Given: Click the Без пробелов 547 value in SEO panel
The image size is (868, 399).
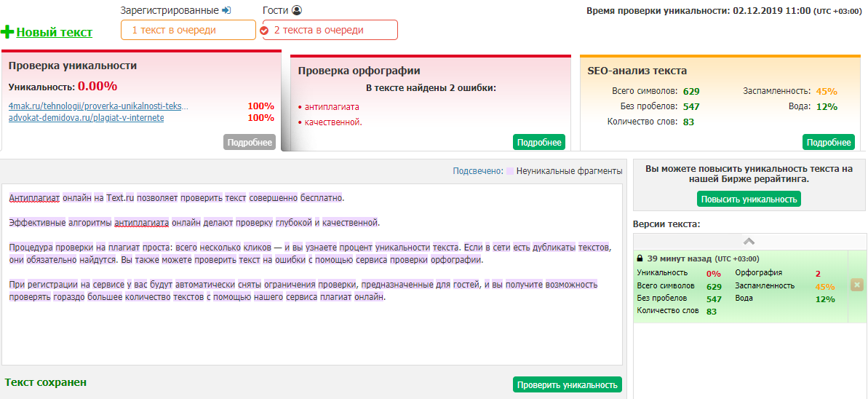Looking at the screenshot, I should coord(691,106).
